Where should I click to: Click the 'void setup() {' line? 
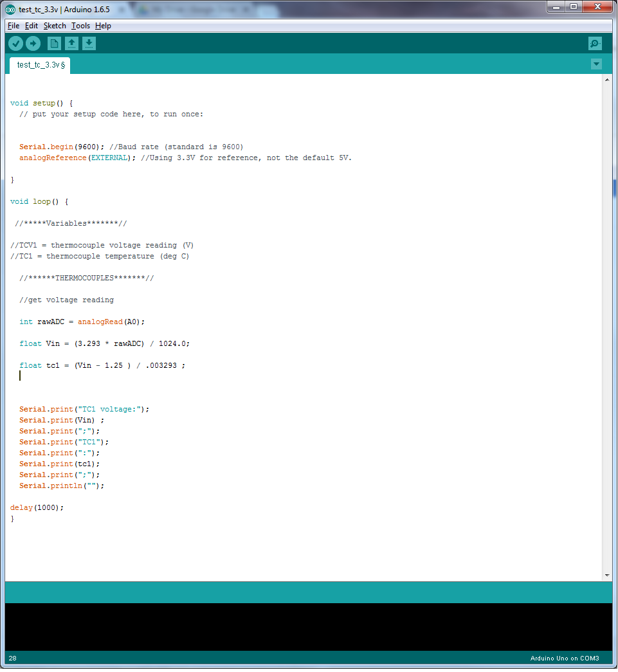(x=42, y=104)
